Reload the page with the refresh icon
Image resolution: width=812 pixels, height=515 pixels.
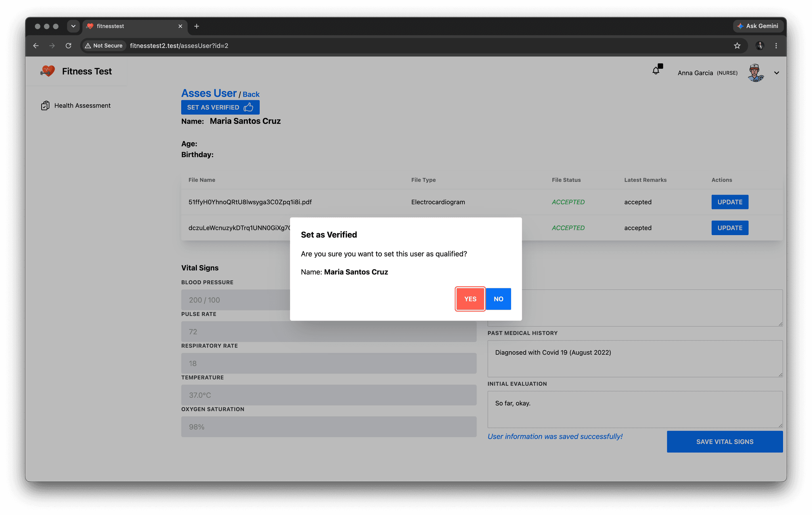68,46
